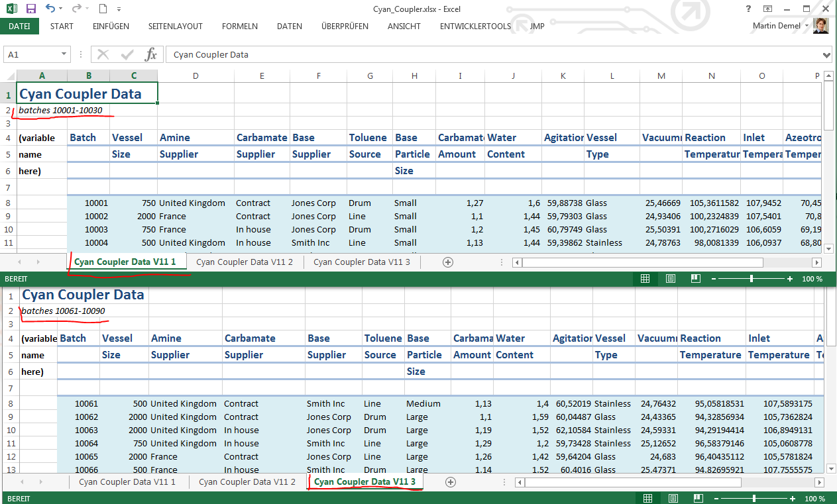Click the insert function fx icon
The height and width of the screenshot is (504, 837).
tap(150, 54)
